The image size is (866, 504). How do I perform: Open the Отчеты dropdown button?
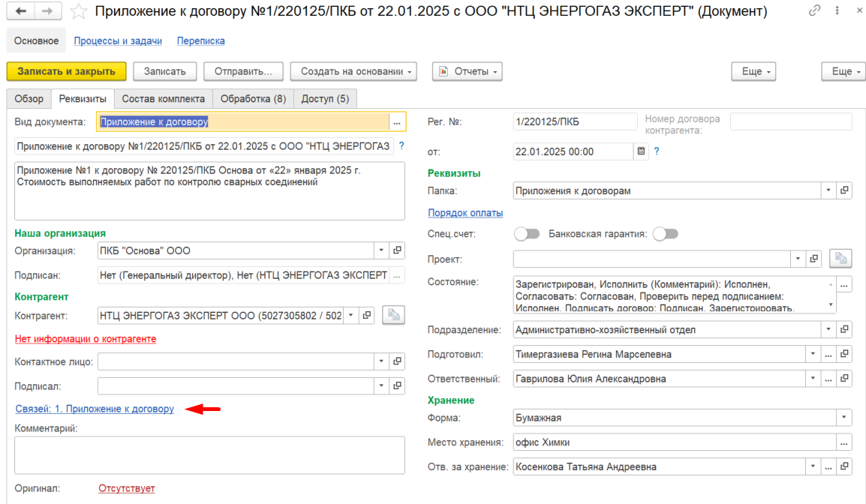point(468,71)
